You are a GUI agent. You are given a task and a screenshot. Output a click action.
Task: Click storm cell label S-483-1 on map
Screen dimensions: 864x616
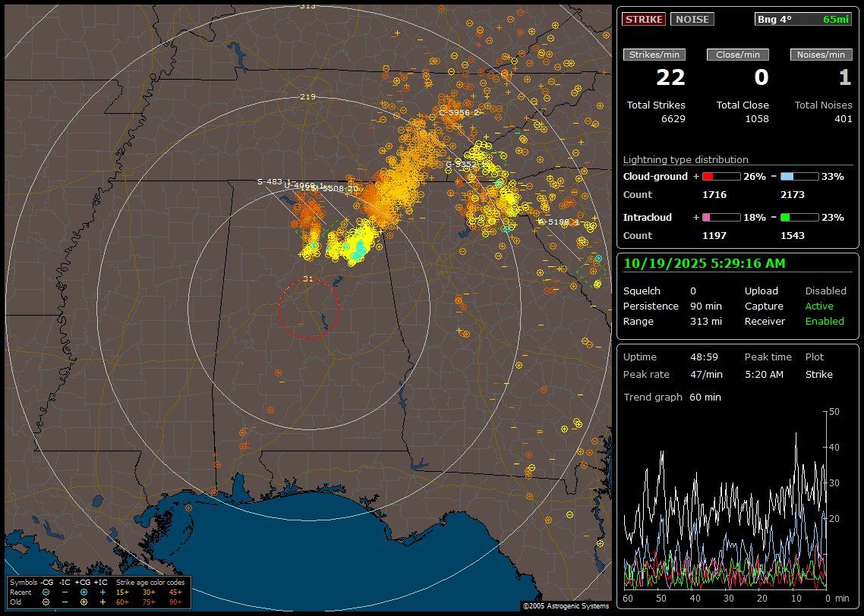click(x=273, y=181)
